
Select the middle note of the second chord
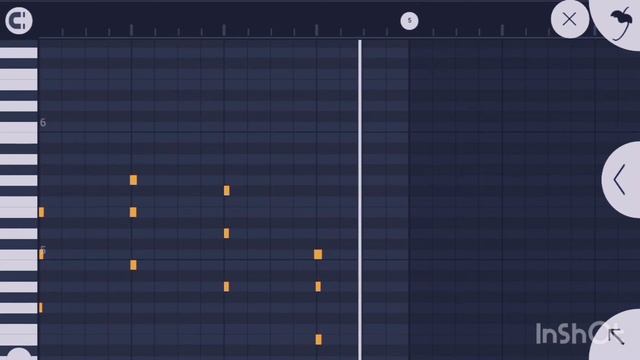(133, 212)
